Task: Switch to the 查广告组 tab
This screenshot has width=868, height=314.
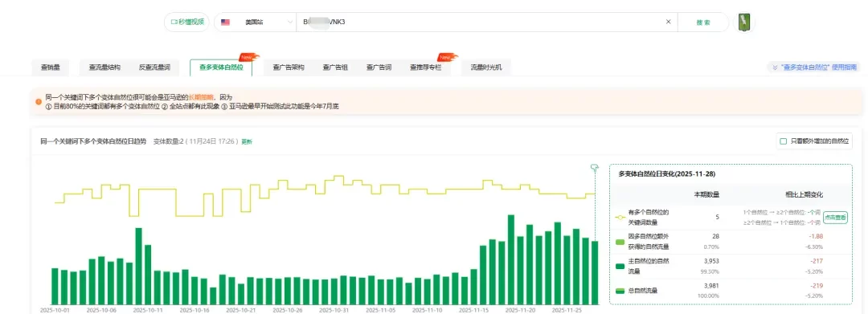Action: click(x=335, y=67)
